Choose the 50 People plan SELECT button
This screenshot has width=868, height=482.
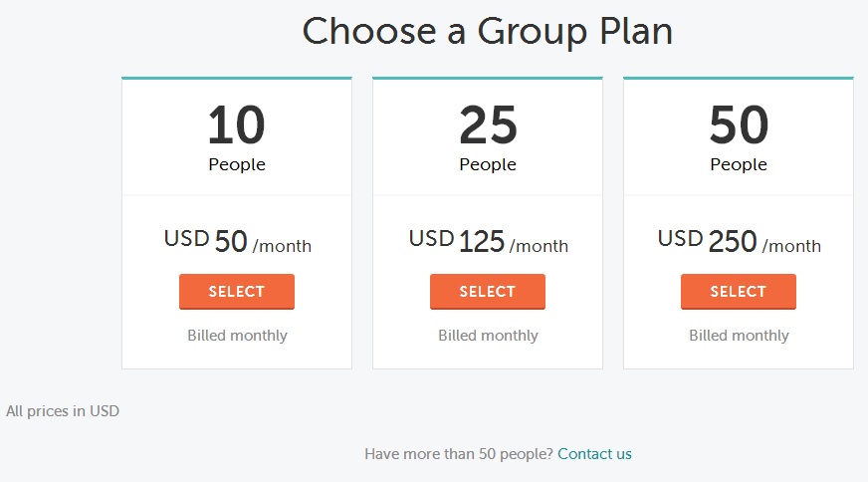coord(738,292)
